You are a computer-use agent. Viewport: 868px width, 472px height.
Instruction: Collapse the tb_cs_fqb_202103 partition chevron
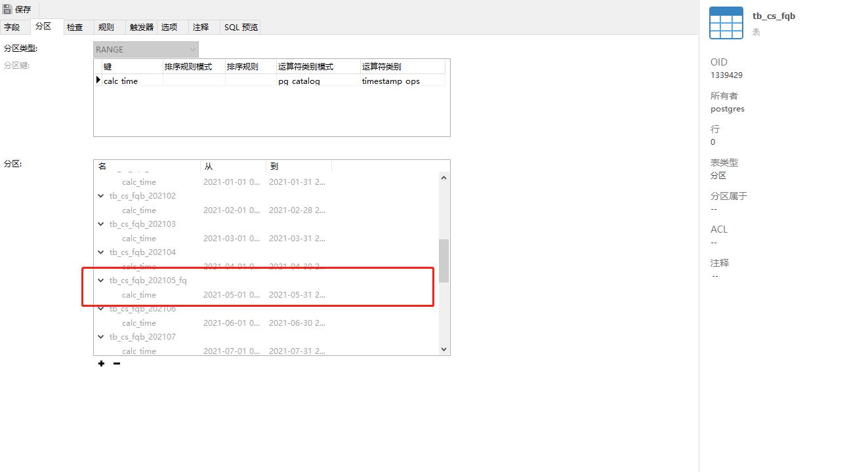pos(101,224)
